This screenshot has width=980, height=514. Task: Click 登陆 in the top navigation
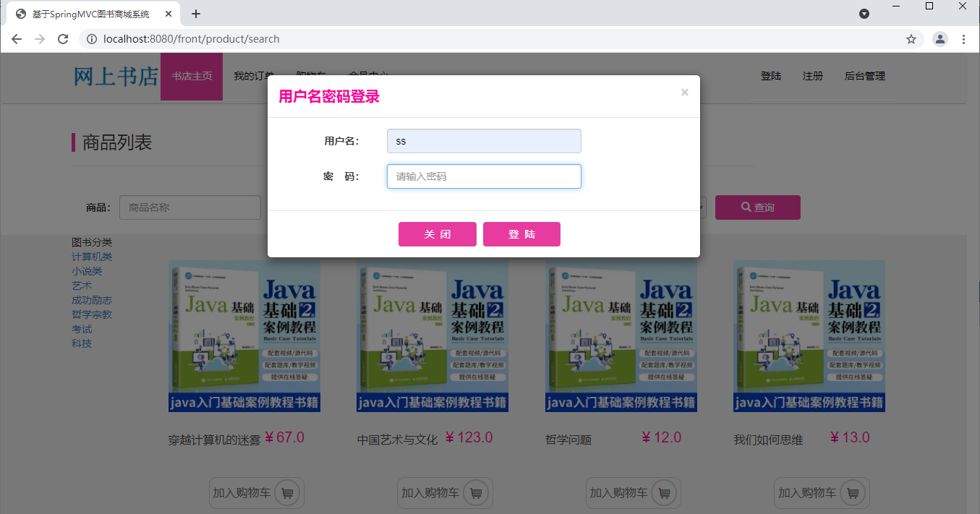[x=771, y=76]
